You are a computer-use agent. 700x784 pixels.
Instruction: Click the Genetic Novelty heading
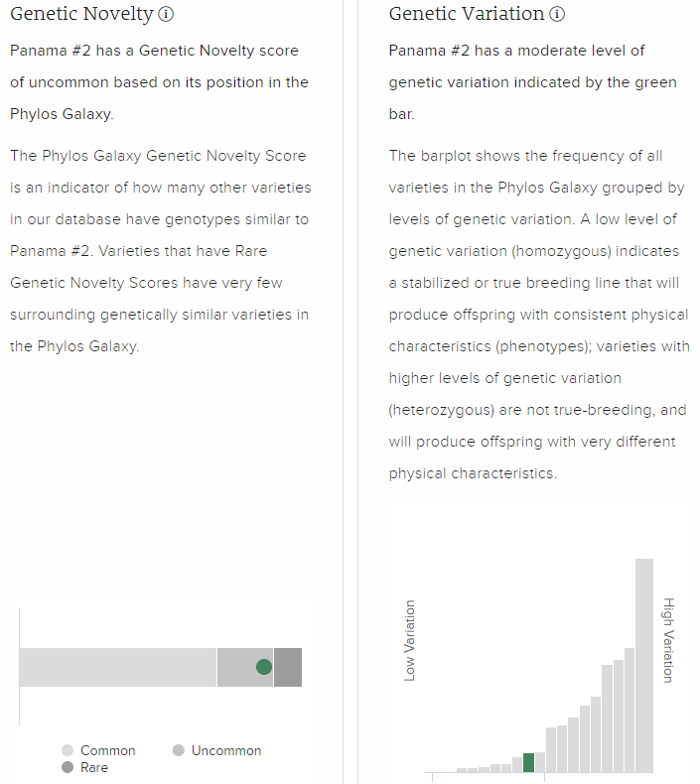click(81, 14)
